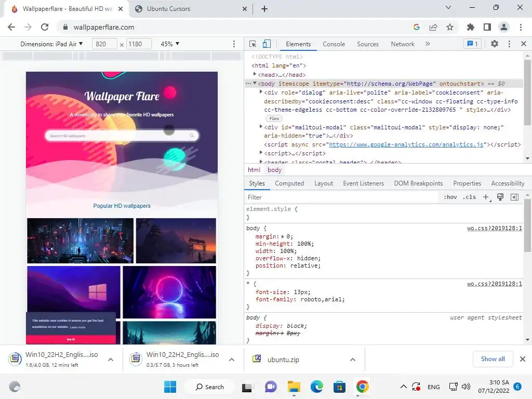Bookmark this page with star icon
Image resolution: width=532 pixels, height=399 pixels.
point(450,27)
